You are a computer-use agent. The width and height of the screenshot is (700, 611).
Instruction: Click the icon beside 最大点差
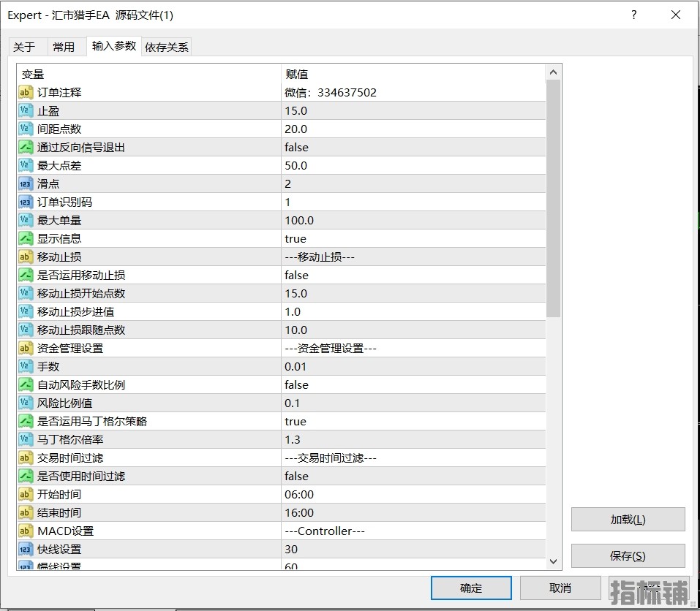coord(26,165)
